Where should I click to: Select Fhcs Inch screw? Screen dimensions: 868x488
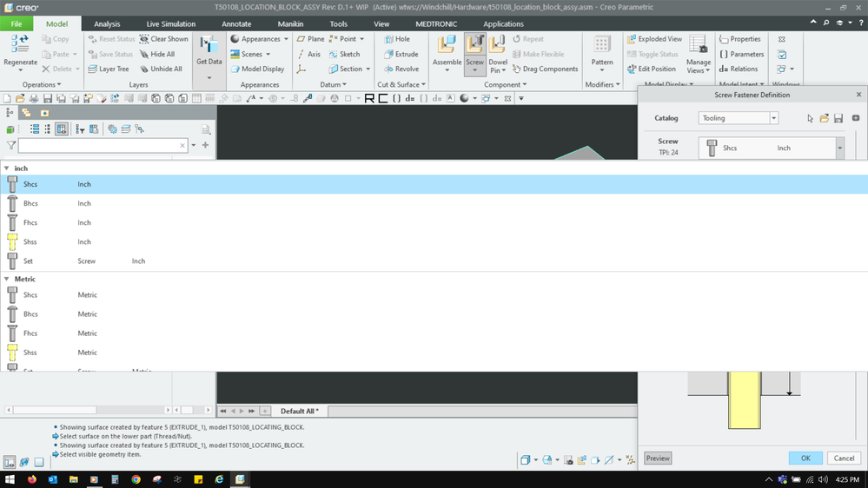(x=434, y=222)
